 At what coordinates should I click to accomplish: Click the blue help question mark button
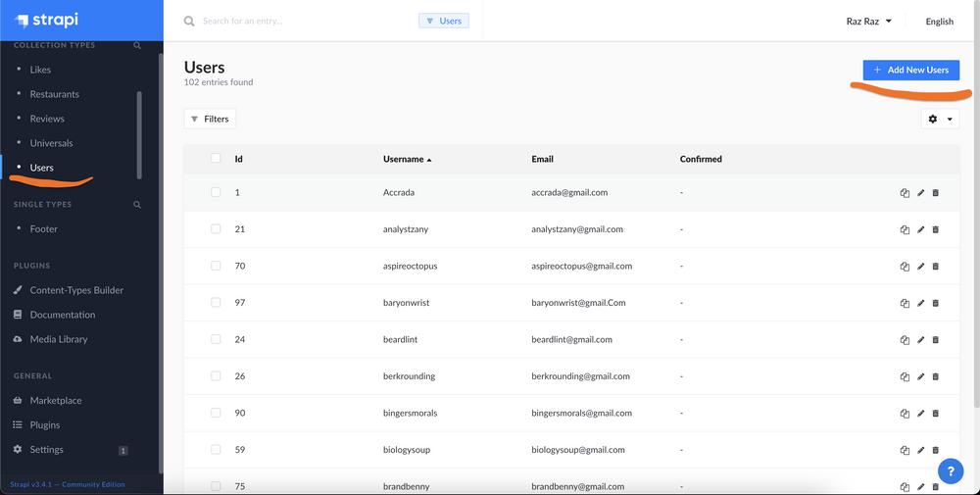(951, 470)
